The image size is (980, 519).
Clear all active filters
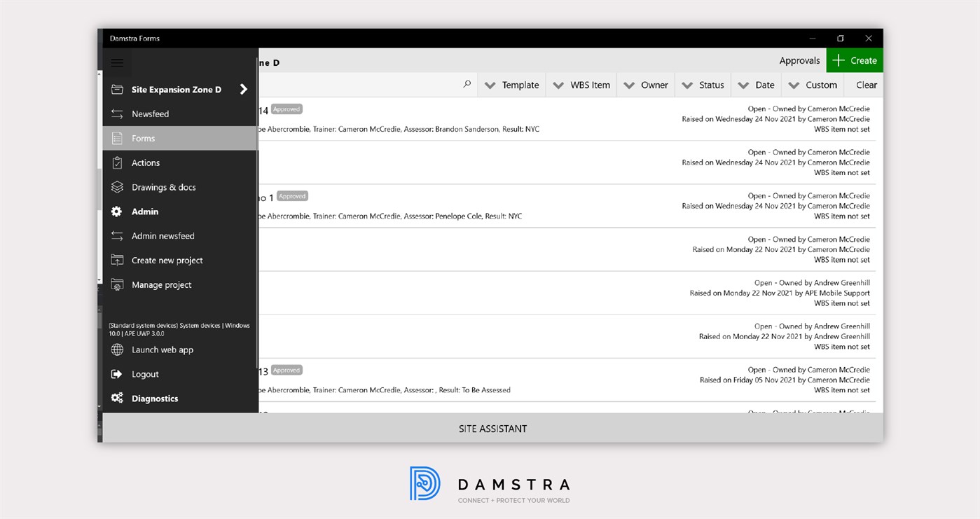[864, 85]
